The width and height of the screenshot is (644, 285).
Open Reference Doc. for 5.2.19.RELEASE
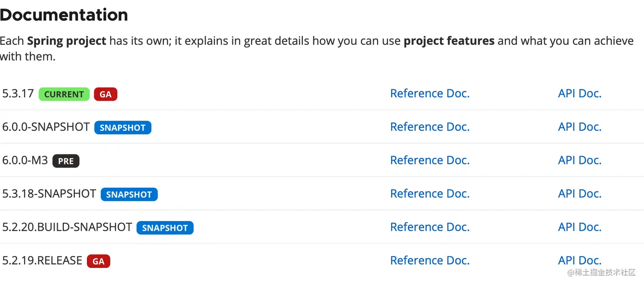[429, 260]
